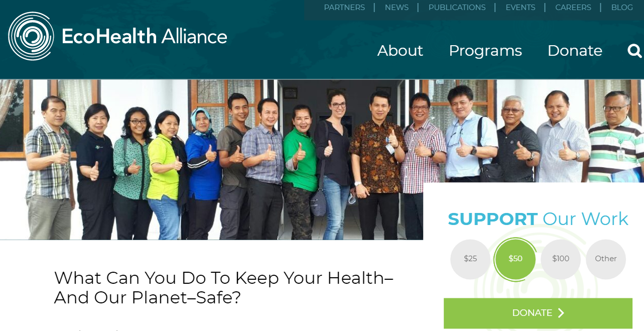Viewport: 644px width, 331px height.
Task: Click the article headline about Planet Safe
Action: pyautogui.click(x=224, y=288)
